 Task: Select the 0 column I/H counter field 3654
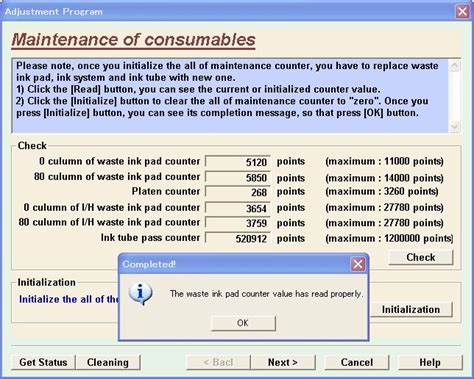tap(237, 208)
